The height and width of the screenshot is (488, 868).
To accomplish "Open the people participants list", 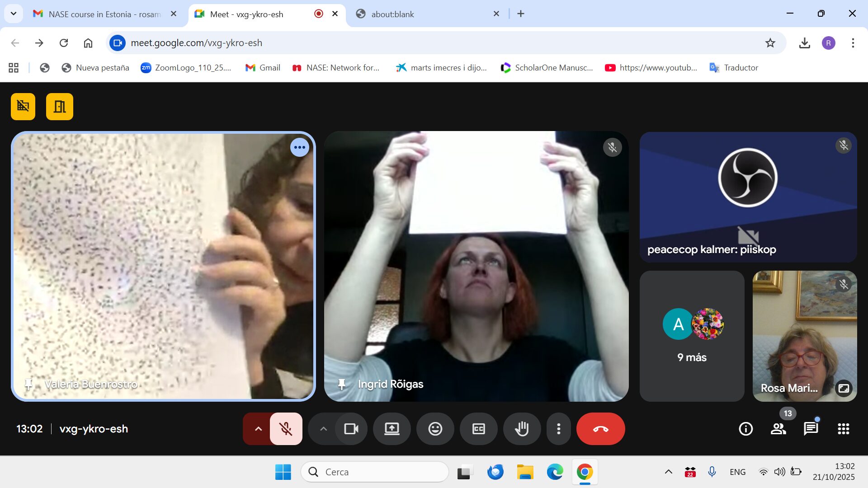I will coord(778,429).
